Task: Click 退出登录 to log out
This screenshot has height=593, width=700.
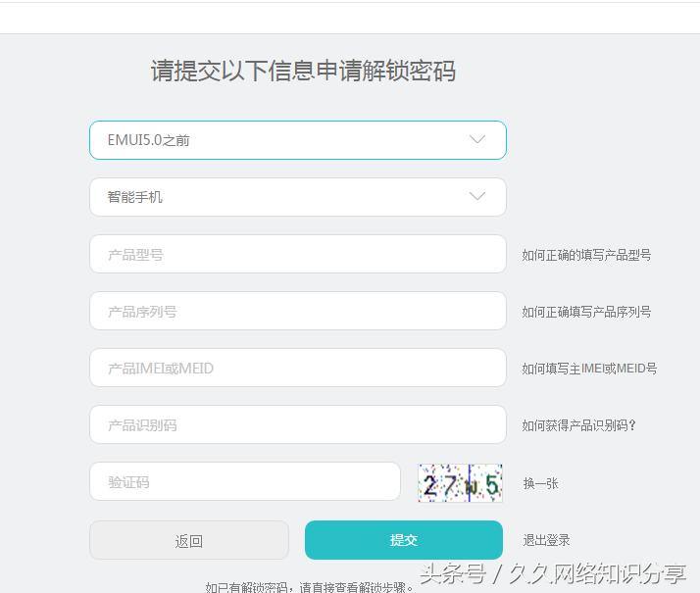Action: point(546,540)
